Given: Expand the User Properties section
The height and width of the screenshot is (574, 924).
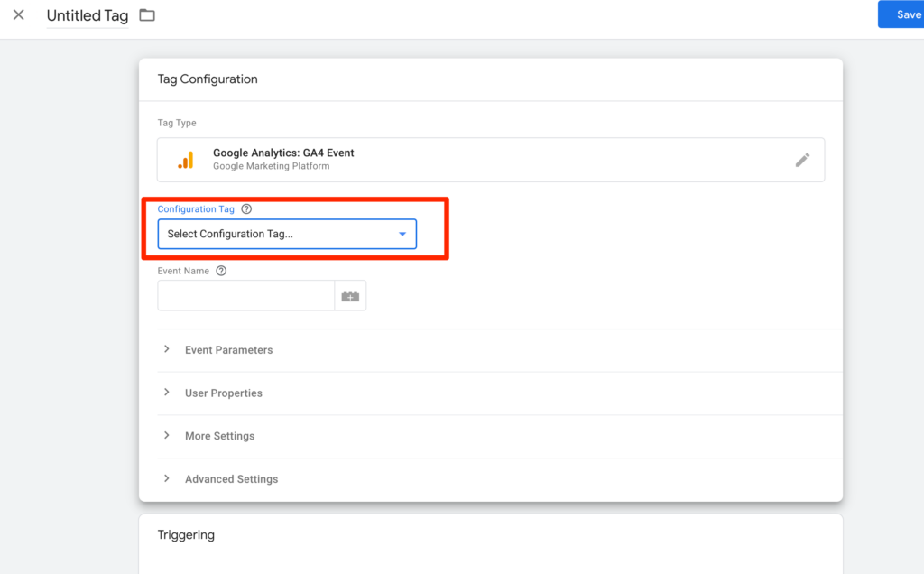Looking at the screenshot, I should (x=223, y=393).
